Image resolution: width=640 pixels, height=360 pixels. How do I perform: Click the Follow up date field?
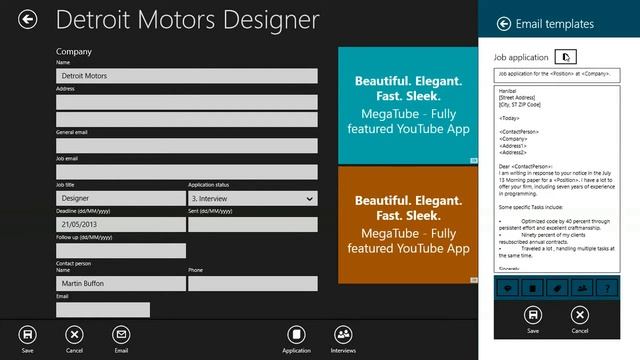[x=121, y=251]
